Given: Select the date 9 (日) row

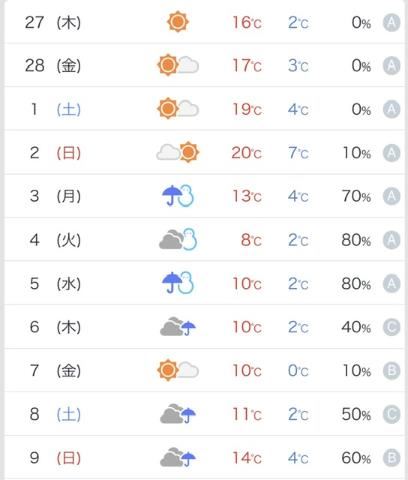Looking at the screenshot, I should point(204,457).
